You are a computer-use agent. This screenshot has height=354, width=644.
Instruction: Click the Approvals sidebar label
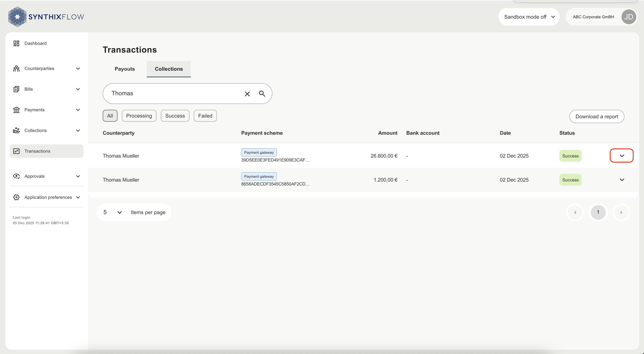click(x=34, y=176)
